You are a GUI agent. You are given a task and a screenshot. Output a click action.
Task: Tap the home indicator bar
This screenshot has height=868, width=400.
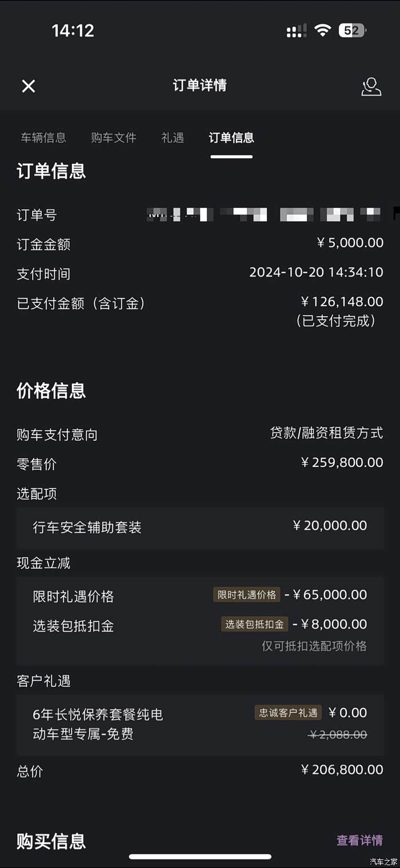(200, 857)
